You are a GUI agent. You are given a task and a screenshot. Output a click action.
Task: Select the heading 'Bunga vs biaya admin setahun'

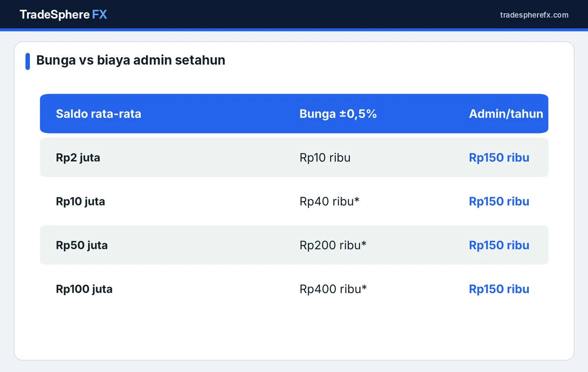[131, 60]
